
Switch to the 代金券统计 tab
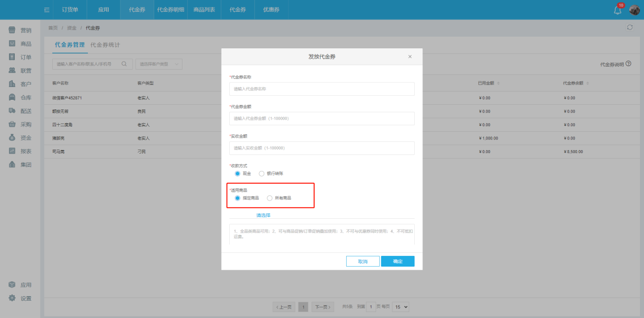(105, 45)
